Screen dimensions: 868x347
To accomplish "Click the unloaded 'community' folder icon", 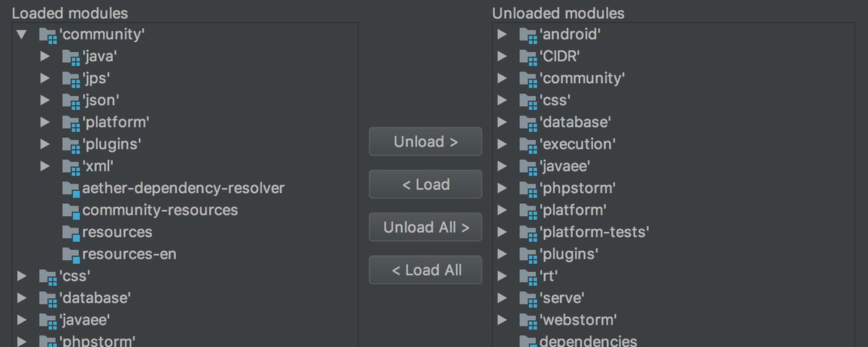I will click(x=528, y=78).
